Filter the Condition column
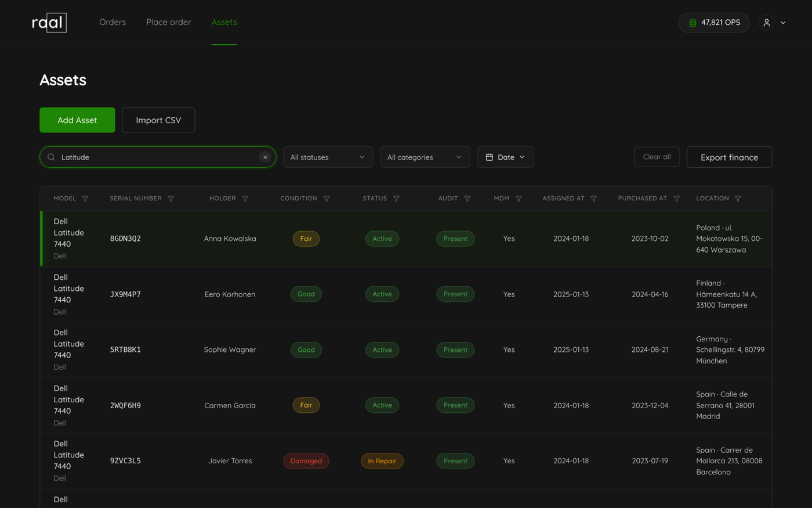The height and width of the screenshot is (508, 812). (x=327, y=199)
